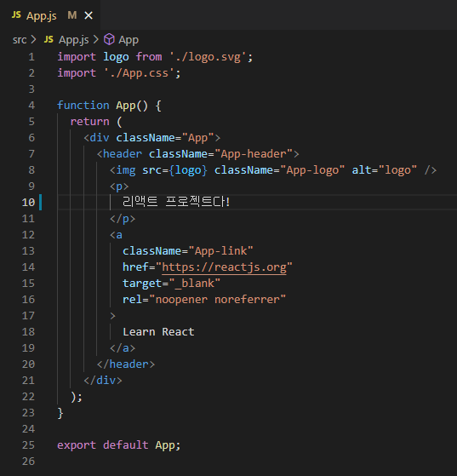Open the App.js breadcrumb item
The width and height of the screenshot is (457, 476).
pyautogui.click(x=74, y=40)
